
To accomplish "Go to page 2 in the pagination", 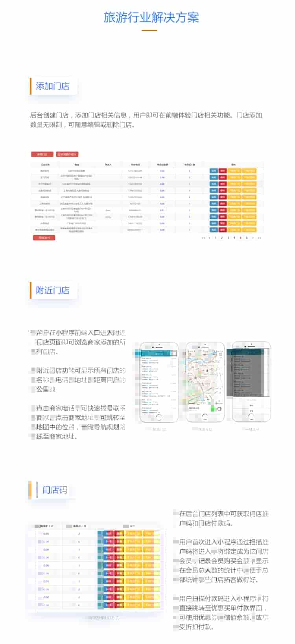I will click(222, 238).
